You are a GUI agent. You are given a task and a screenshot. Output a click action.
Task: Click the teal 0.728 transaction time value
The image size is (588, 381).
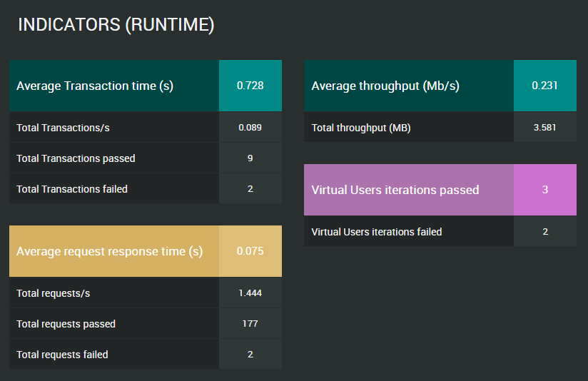tap(250, 86)
